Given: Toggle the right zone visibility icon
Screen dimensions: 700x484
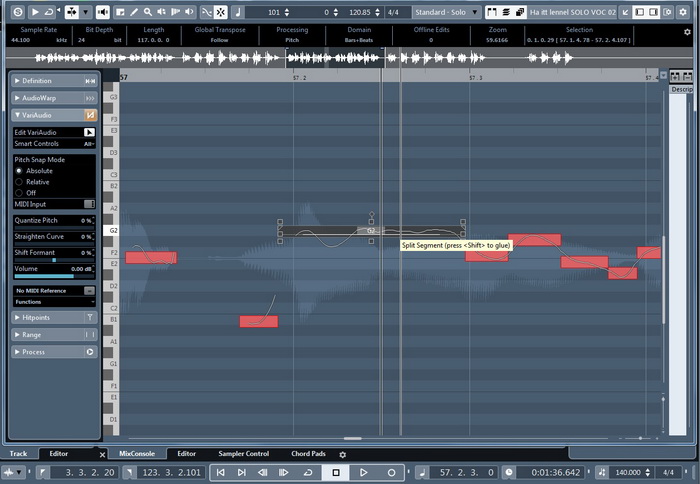Looking at the screenshot, I should (654, 12).
